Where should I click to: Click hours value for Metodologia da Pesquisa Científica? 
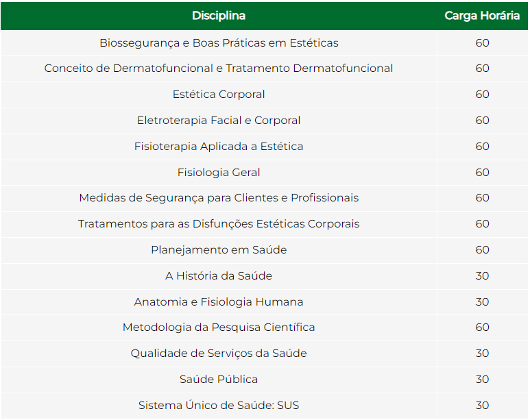pyautogui.click(x=482, y=328)
